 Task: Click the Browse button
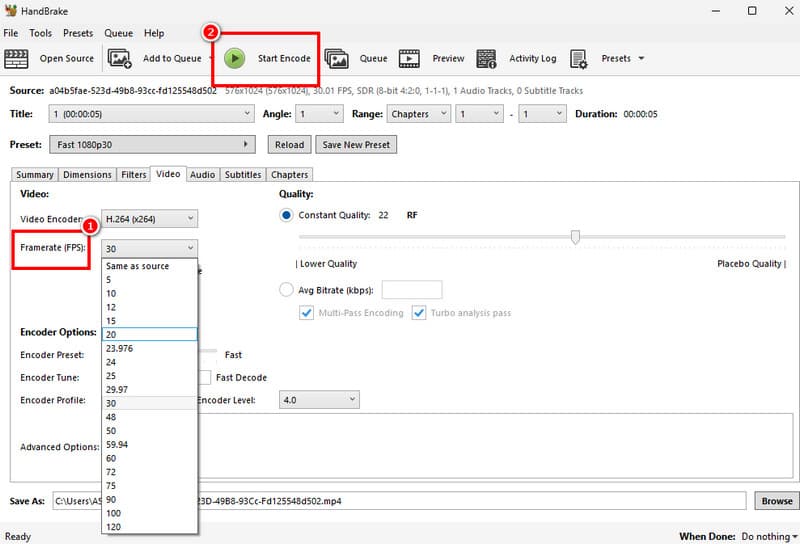point(776,501)
